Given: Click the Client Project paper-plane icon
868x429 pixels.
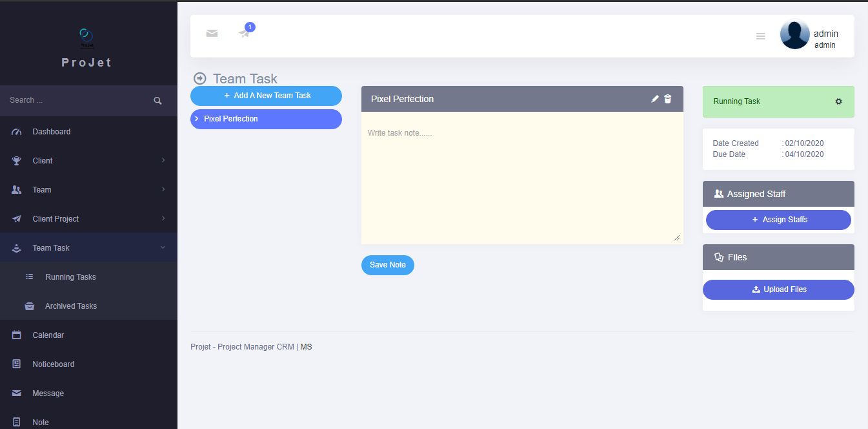Looking at the screenshot, I should (x=17, y=219).
